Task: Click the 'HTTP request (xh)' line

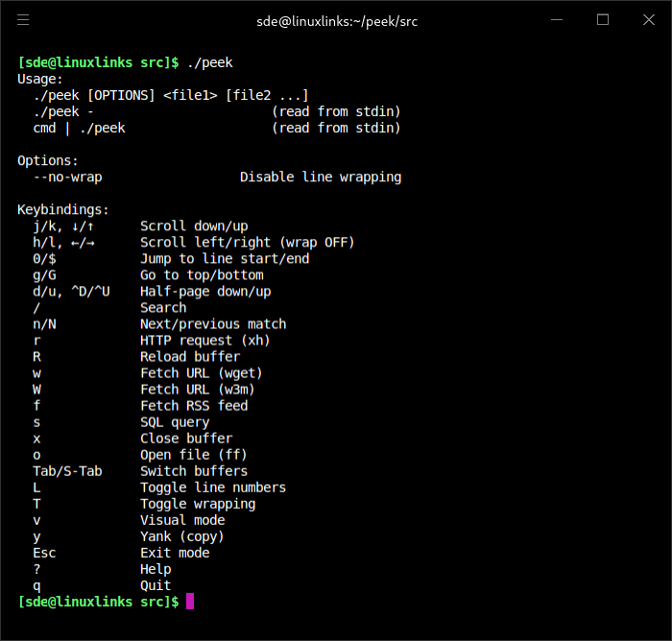Action: pyautogui.click(x=205, y=340)
